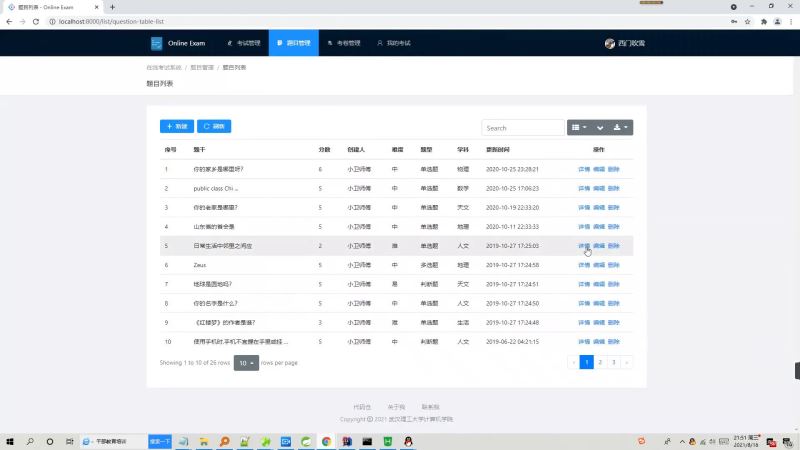Open Windows taskbar search
800x450 pixels.
pos(30,441)
